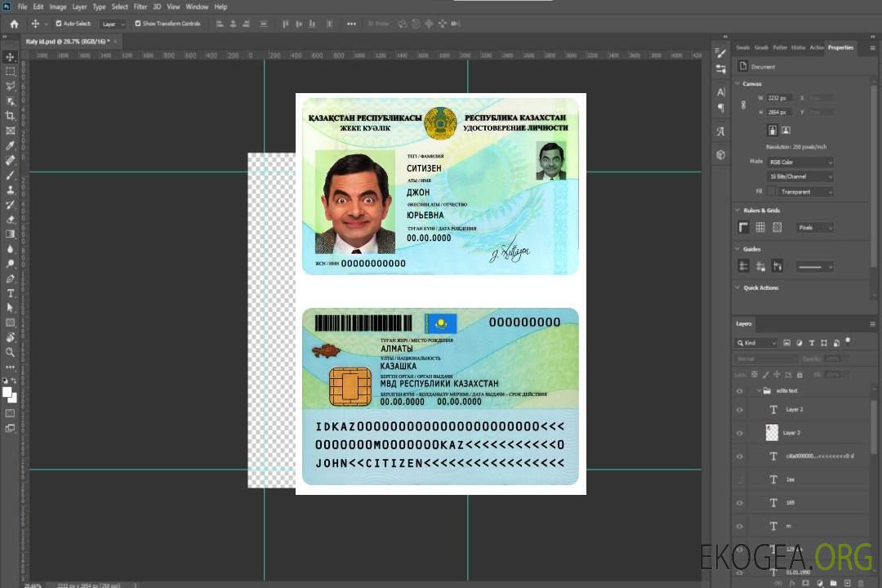Open the layer filter Kind dropdown
This screenshot has width=882, height=588.
[x=756, y=343]
